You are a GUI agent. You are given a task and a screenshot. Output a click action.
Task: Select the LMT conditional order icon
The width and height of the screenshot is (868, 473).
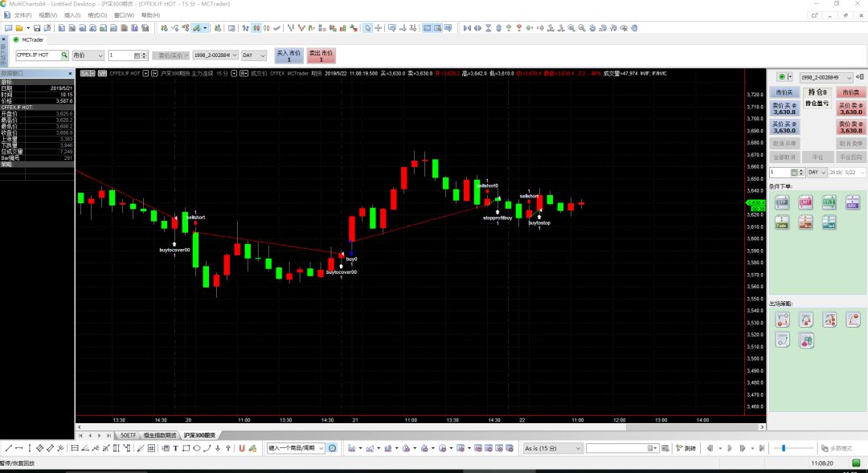[x=805, y=202]
